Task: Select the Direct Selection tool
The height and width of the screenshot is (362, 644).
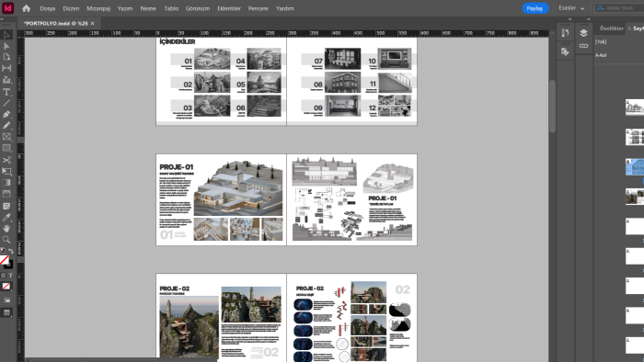Action: [6, 46]
